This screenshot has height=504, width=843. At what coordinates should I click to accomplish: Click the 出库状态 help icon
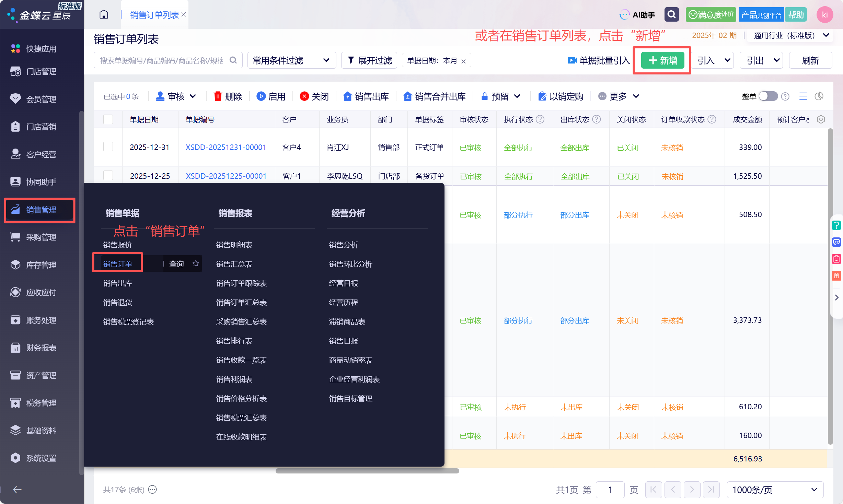coord(597,119)
